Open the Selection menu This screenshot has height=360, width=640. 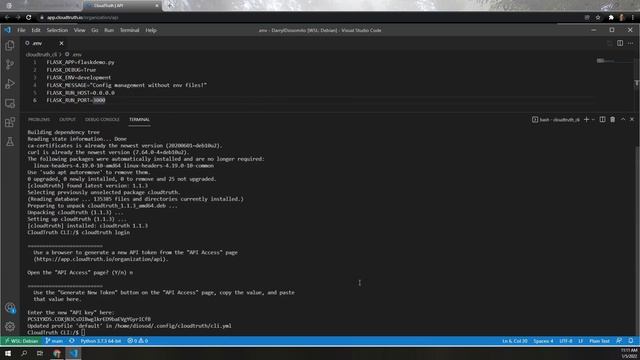point(57,30)
